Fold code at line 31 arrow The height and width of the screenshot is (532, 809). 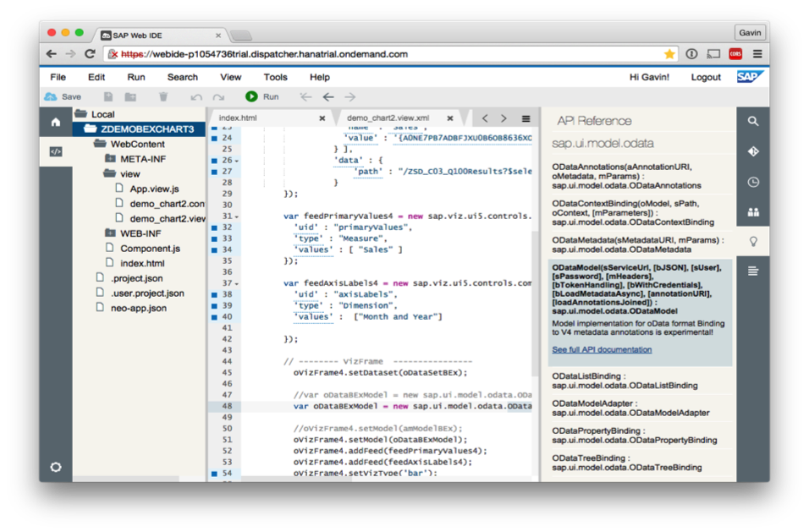[237, 217]
